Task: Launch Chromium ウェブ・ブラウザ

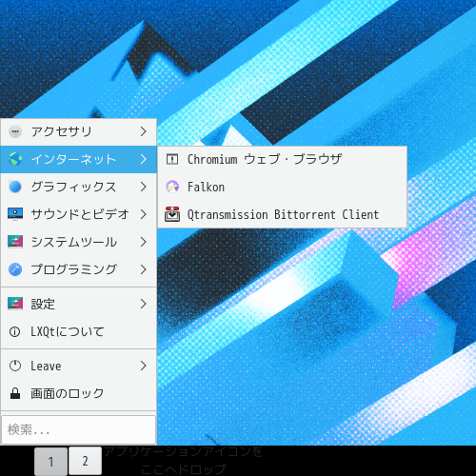Action: (x=282, y=159)
